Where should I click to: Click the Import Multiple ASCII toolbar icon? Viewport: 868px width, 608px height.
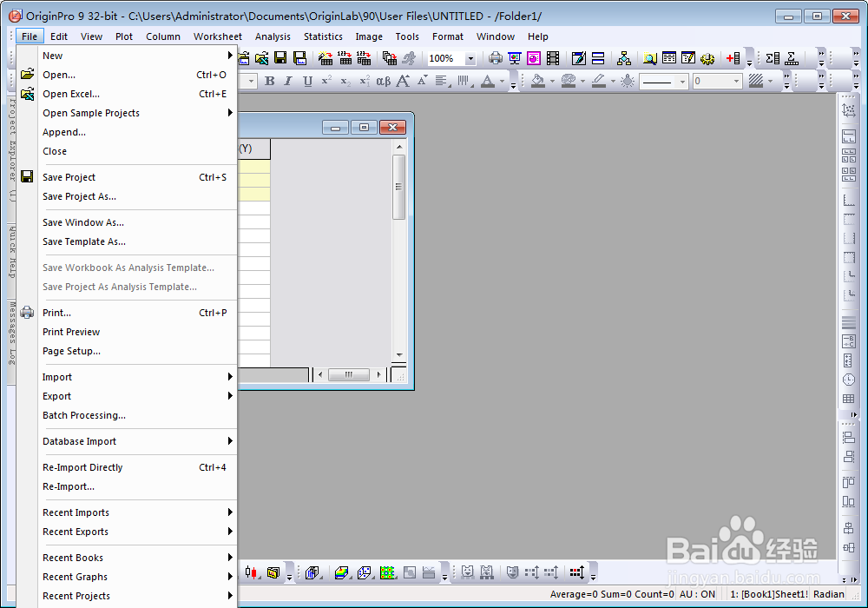click(x=365, y=58)
